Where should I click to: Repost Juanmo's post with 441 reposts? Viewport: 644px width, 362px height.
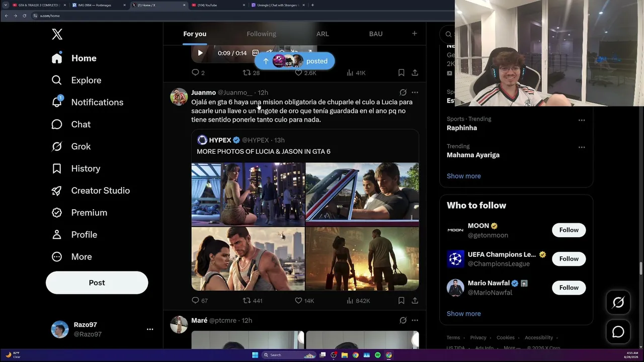coord(253,301)
